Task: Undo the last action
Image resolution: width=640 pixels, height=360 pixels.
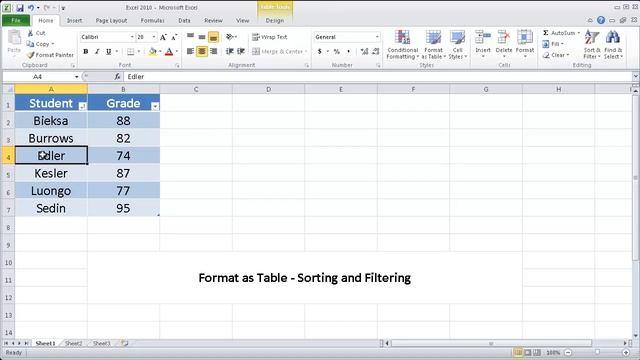Action: [x=31, y=8]
